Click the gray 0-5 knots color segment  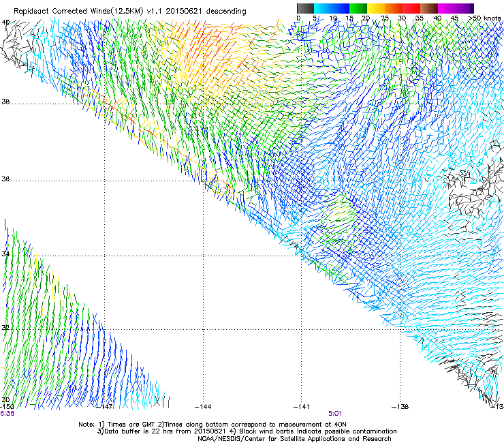[x=305, y=8]
